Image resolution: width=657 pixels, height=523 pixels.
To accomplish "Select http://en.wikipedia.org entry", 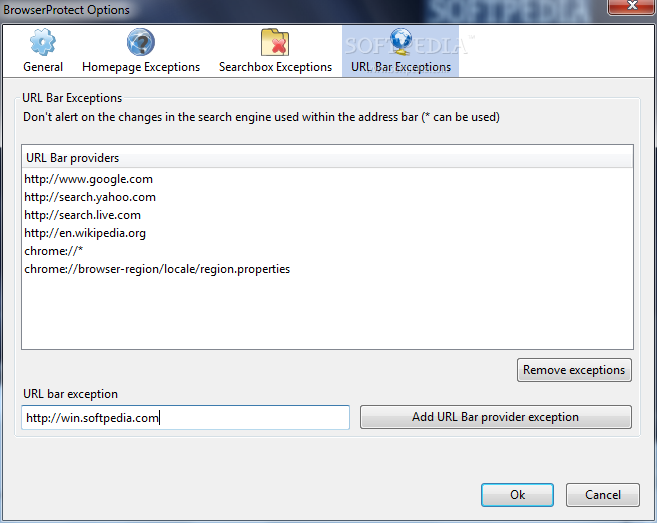I will (x=327, y=233).
